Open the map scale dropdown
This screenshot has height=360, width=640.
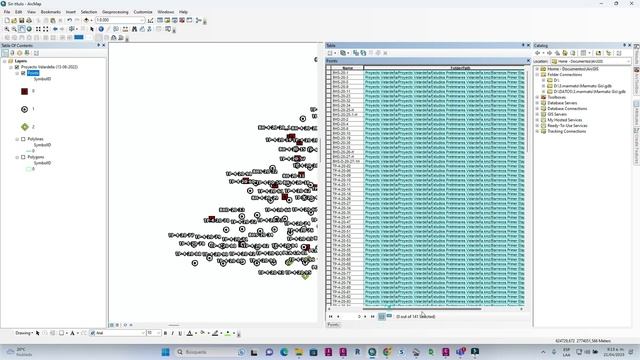pos(142,20)
